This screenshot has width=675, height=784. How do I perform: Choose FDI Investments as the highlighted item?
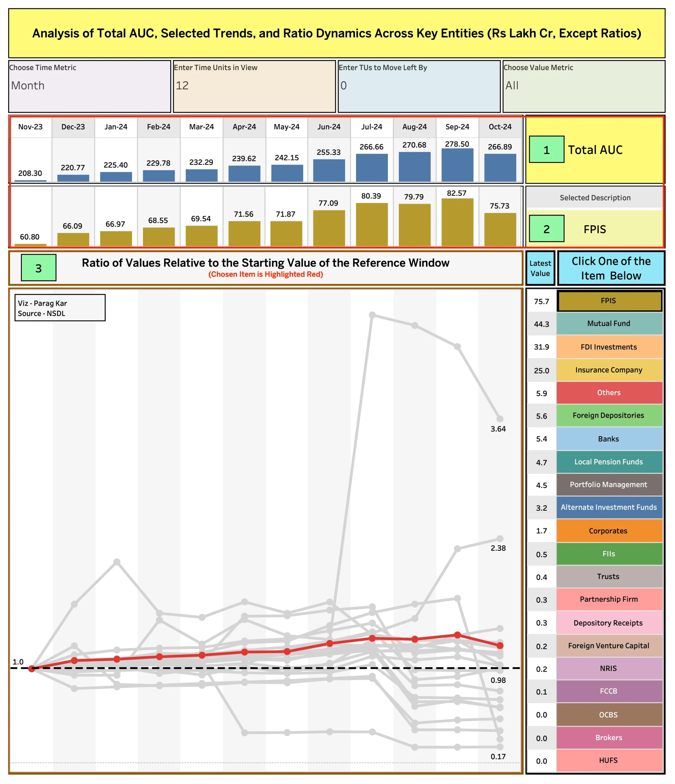(x=609, y=347)
